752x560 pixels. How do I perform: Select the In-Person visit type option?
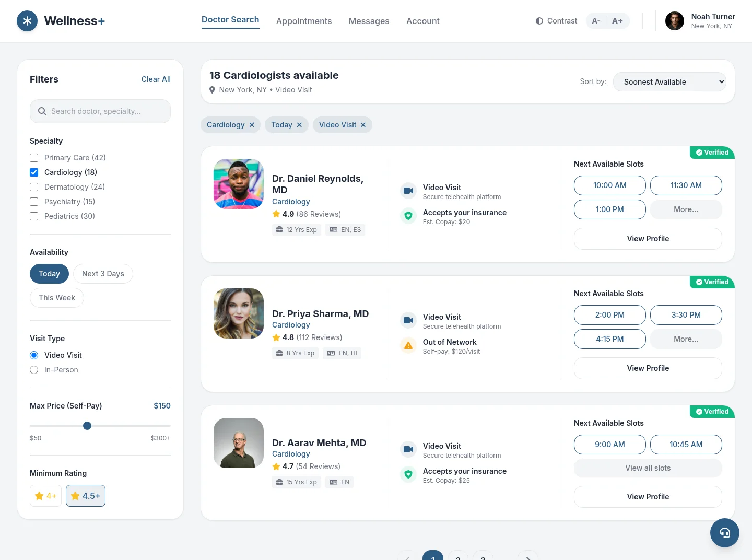click(34, 370)
